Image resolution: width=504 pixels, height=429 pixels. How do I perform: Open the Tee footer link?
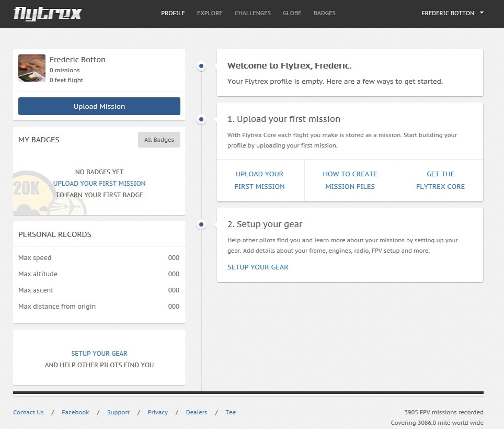(x=231, y=412)
